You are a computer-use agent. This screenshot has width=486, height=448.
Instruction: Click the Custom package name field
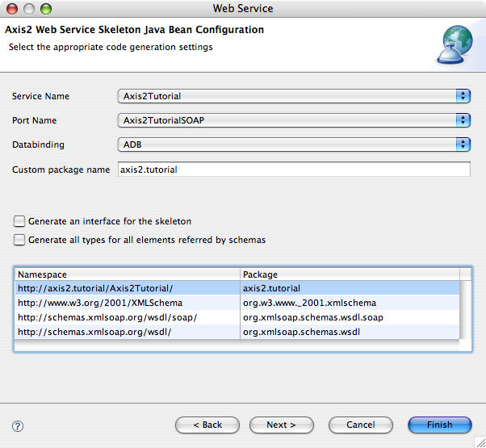click(x=294, y=170)
